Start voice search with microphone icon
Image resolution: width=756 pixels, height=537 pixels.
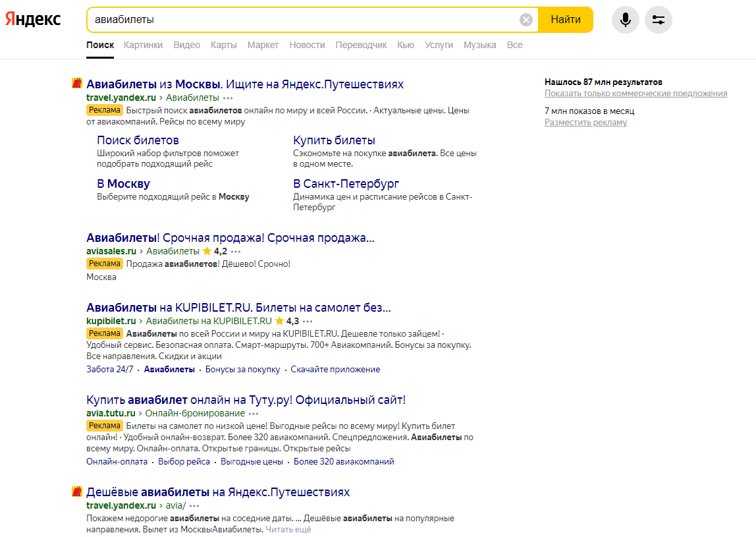point(625,20)
